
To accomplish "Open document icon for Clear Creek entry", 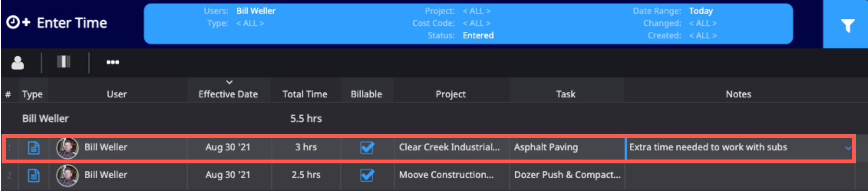I will [x=34, y=148].
